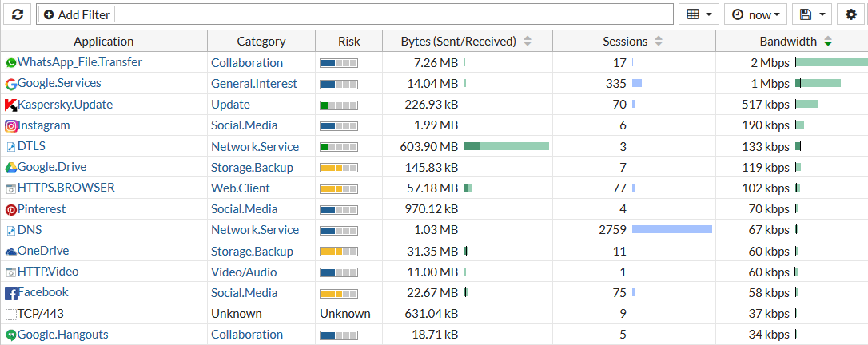Click the Facebook icon
This screenshot has width=868, height=345.
point(11,294)
